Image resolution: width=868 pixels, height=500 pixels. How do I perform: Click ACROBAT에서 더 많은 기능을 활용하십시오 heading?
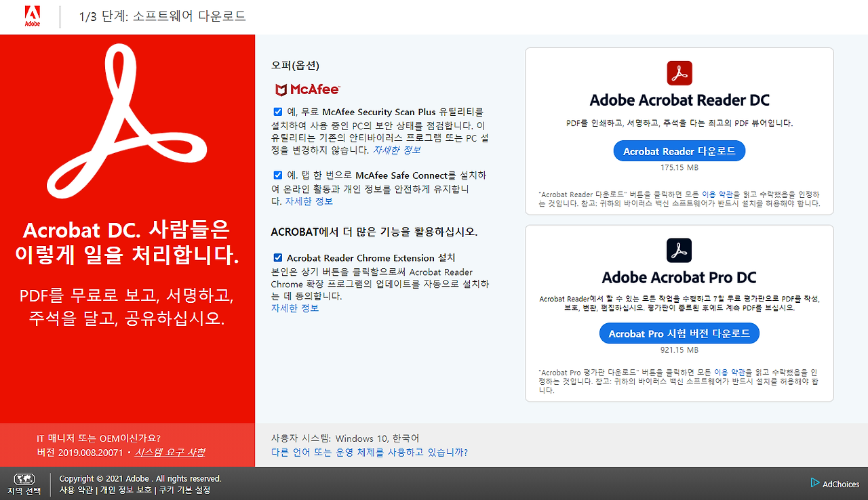point(374,232)
